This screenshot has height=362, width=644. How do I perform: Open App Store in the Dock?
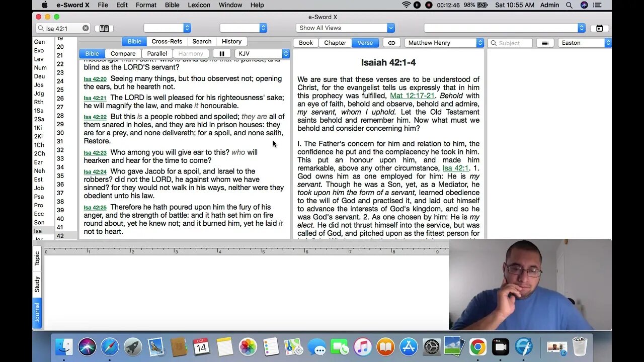tap(409, 347)
